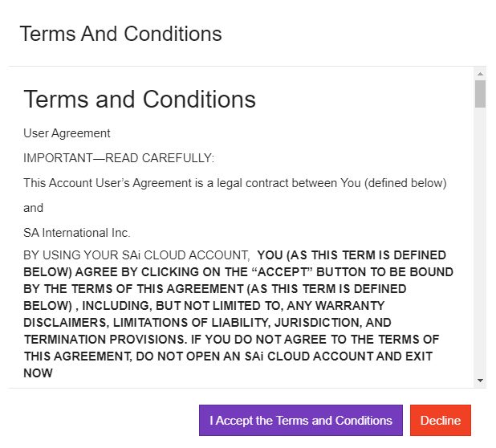
Task: Click the empty scrollbar track below the thumb
Action: click(480, 241)
